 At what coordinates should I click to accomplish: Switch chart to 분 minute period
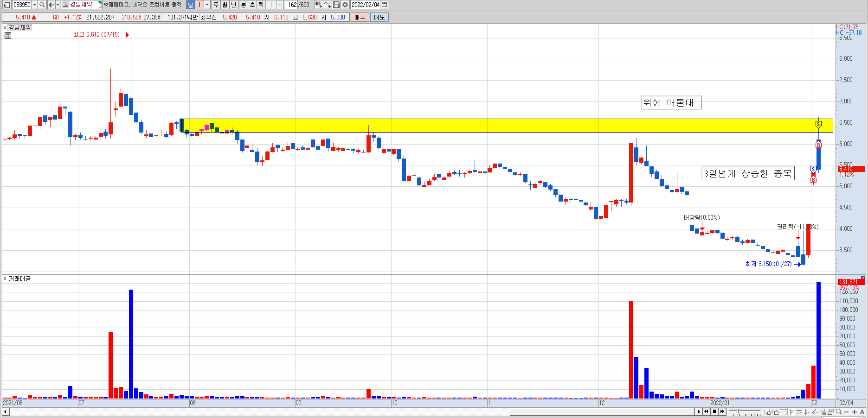(244, 5)
